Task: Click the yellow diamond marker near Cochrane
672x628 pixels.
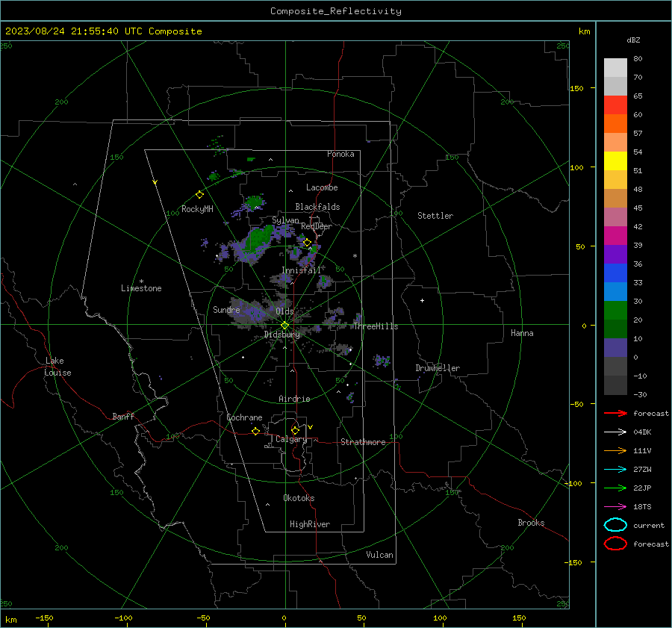Action: 255,431
